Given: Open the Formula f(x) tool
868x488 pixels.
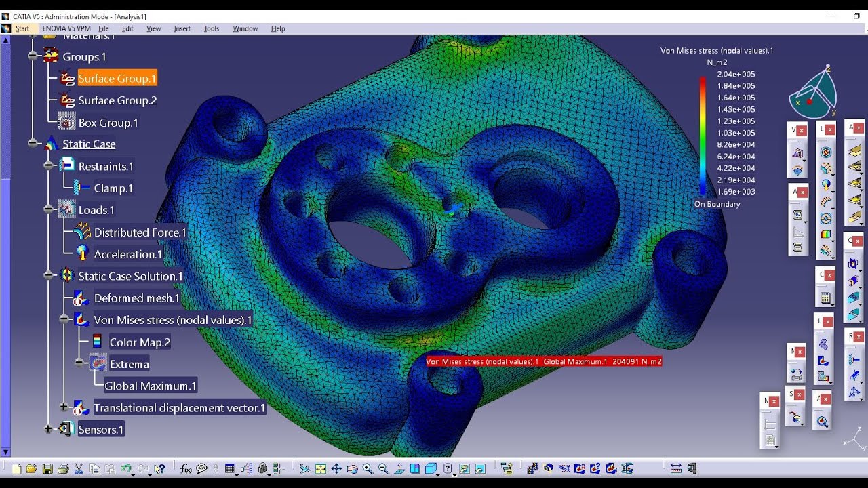Looking at the screenshot, I should (186, 468).
